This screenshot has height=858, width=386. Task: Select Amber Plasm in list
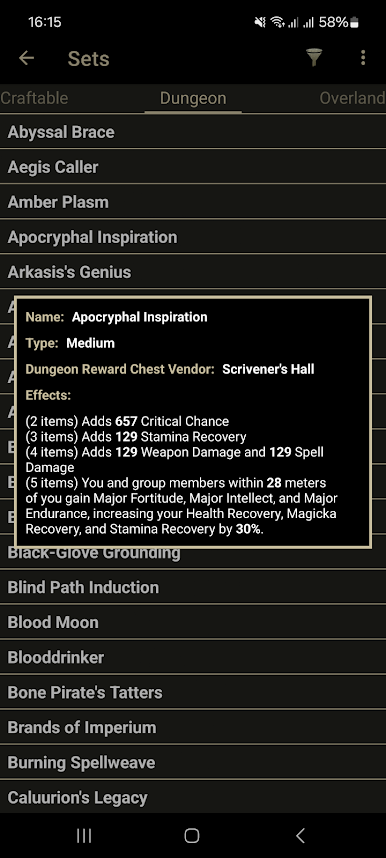(193, 202)
